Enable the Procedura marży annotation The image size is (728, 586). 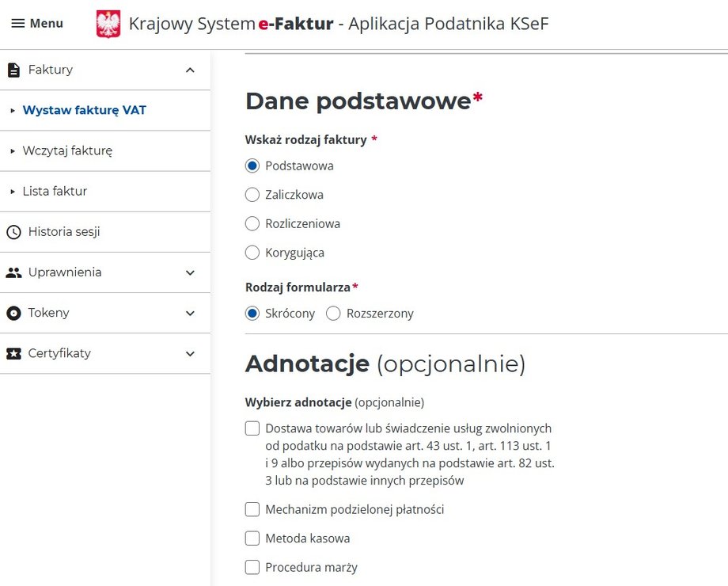(x=252, y=567)
